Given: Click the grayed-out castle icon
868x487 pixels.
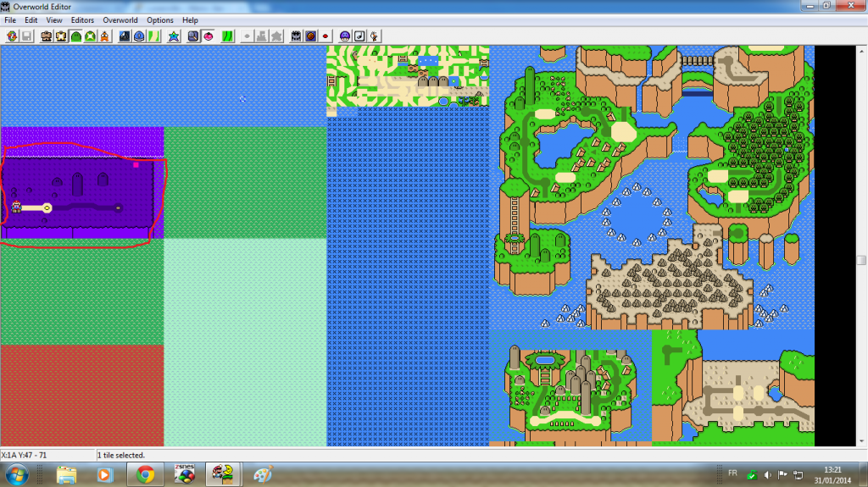Looking at the screenshot, I should coord(262,36).
